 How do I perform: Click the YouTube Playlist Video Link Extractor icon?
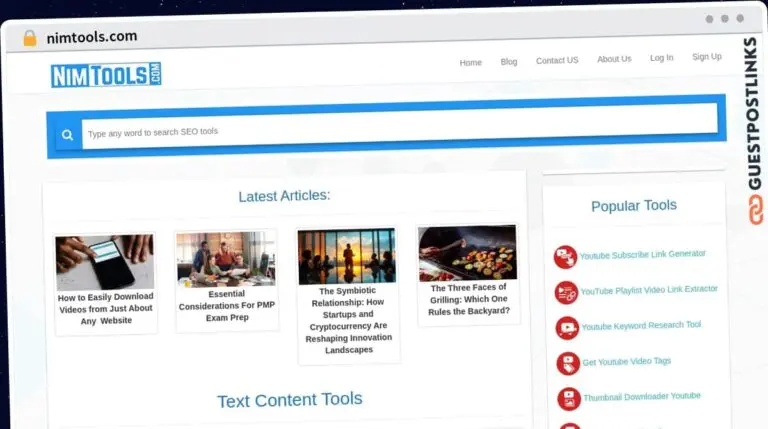click(566, 292)
